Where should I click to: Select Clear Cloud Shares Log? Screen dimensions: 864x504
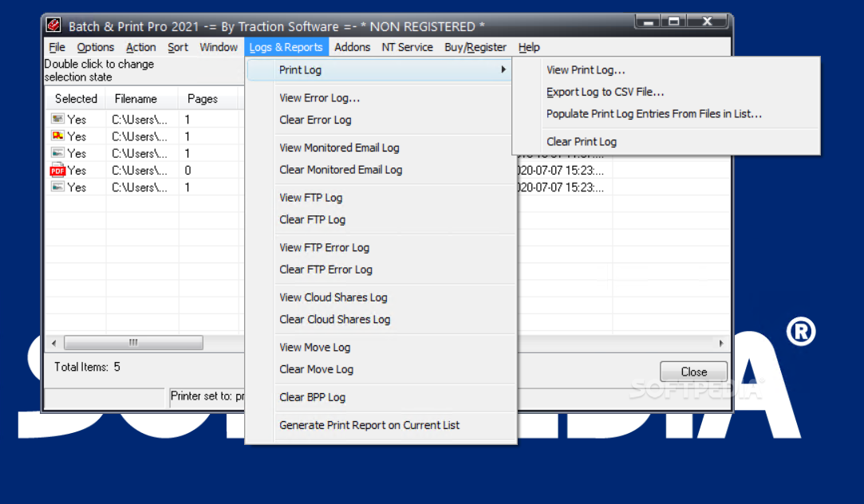(x=334, y=320)
